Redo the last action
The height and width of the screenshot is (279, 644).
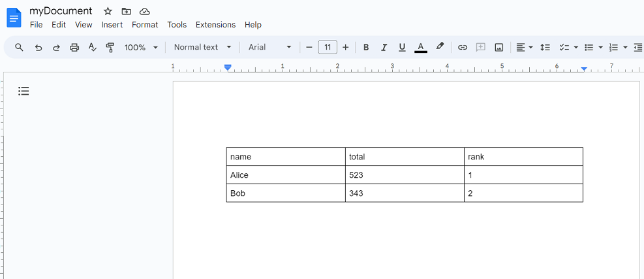point(56,47)
